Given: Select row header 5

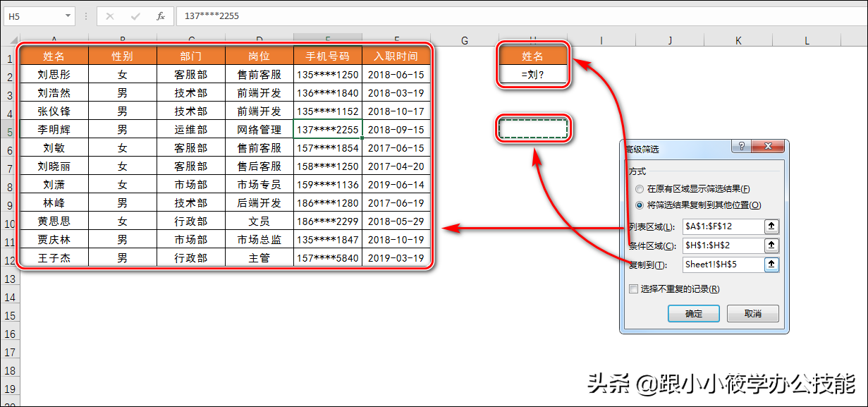Looking at the screenshot, I should 11,130.
